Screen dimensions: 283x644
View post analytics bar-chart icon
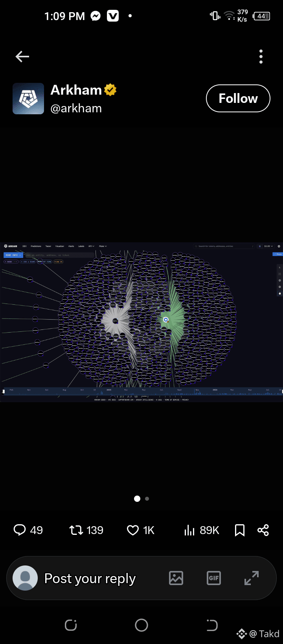pyautogui.click(x=189, y=531)
